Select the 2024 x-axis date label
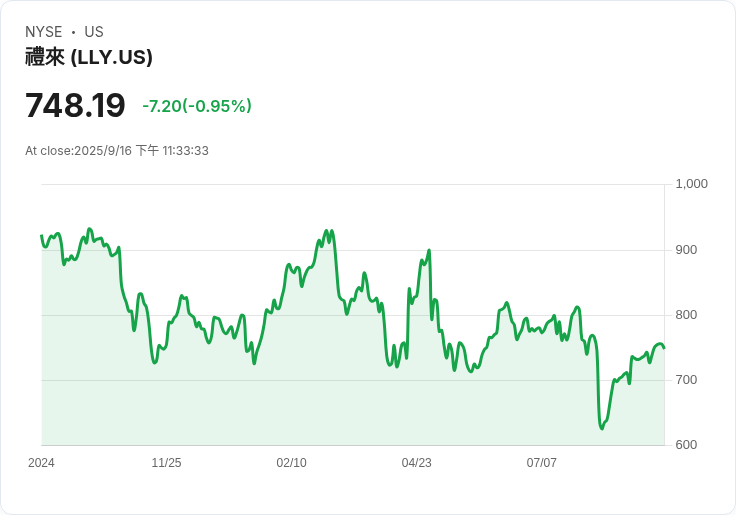This screenshot has height=515, width=736. (x=41, y=463)
